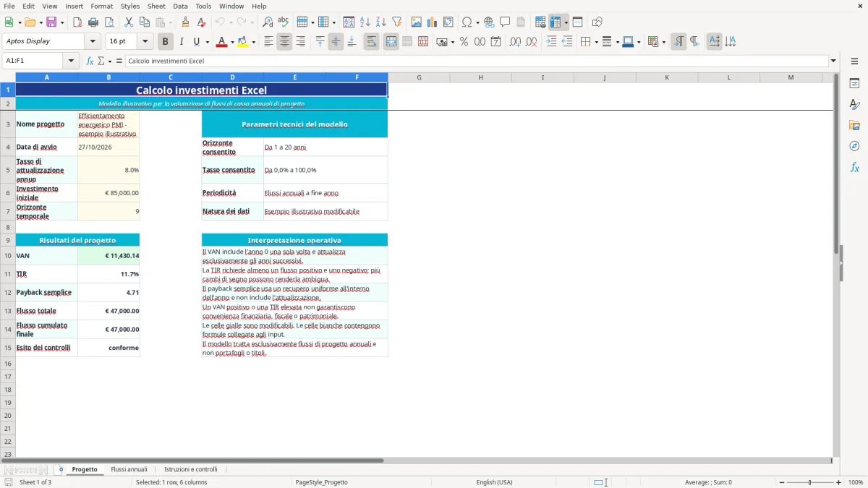This screenshot has width=868, height=488.
Task: Toggle Merge and Center Cells button
Action: coord(391,42)
